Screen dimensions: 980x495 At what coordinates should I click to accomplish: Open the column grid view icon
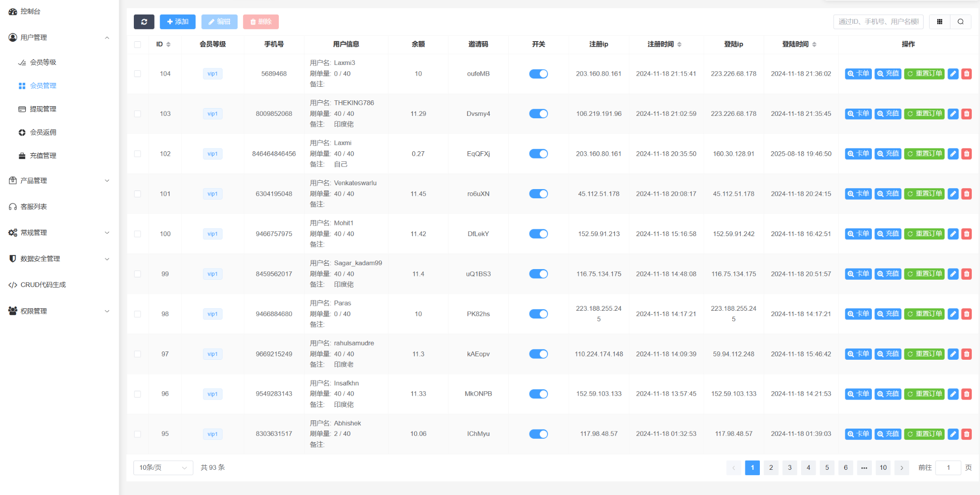pyautogui.click(x=939, y=22)
